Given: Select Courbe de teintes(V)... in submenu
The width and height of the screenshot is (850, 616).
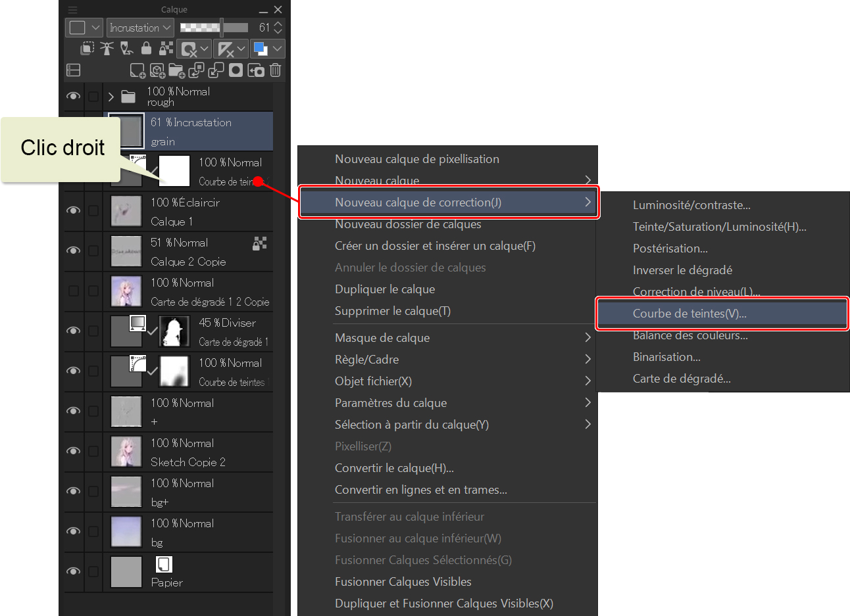Looking at the screenshot, I should pyautogui.click(x=689, y=314).
